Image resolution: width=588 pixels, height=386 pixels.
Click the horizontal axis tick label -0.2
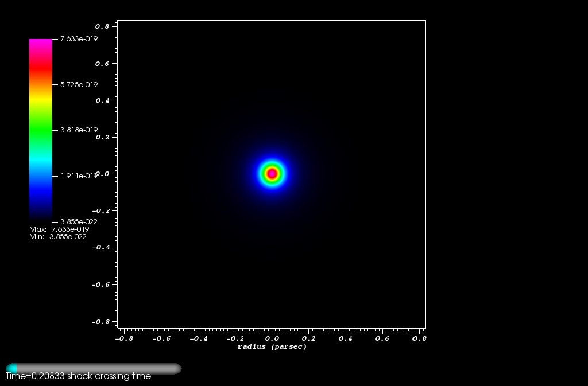(x=235, y=338)
